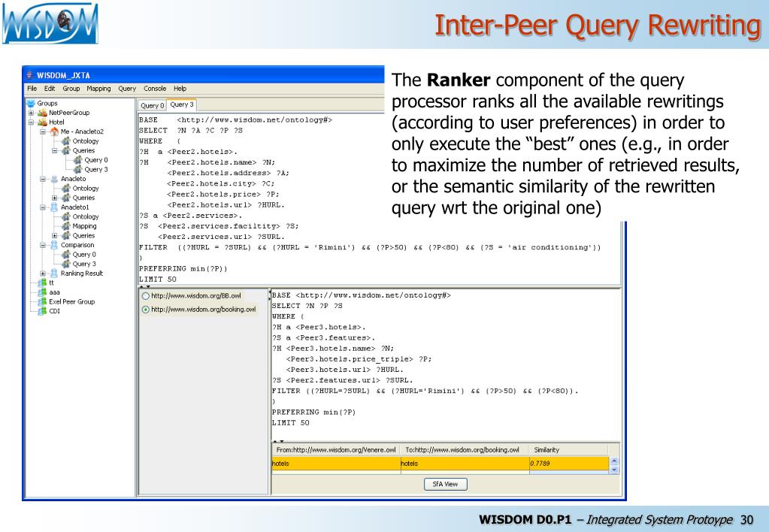Image resolution: width=769 pixels, height=532 pixels.
Task: Click Queries icon under Anacleto peer
Action: click(x=66, y=198)
